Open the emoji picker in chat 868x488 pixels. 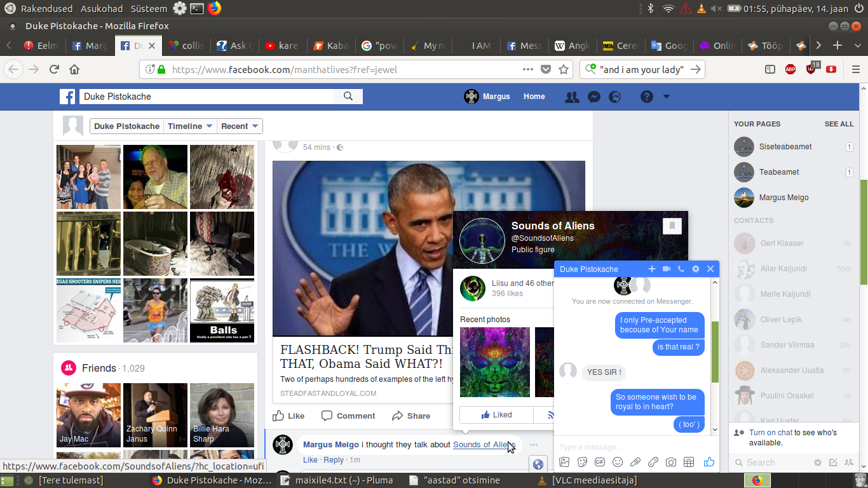pos(618,462)
